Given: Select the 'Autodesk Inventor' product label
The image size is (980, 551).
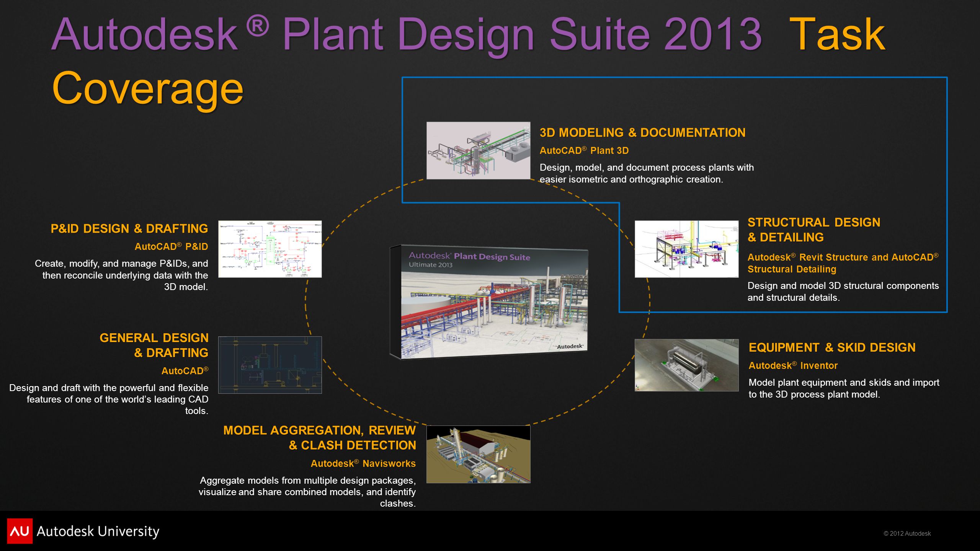Looking at the screenshot, I should 793,365.
